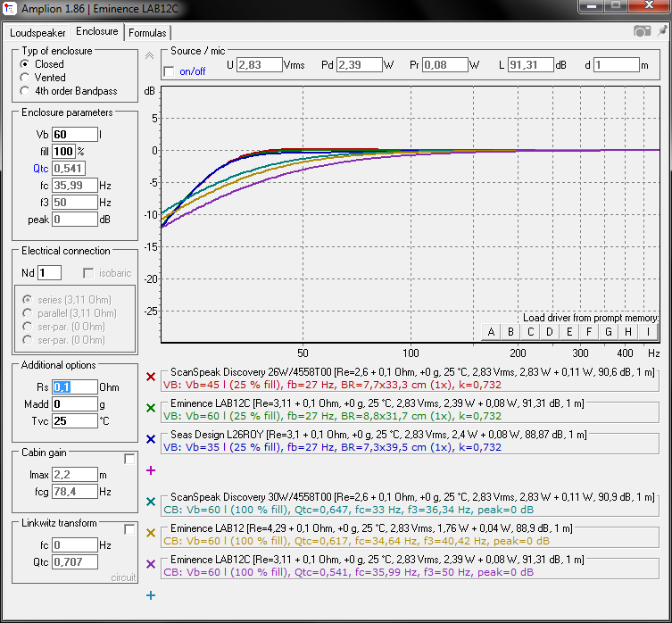The image size is (672, 623).
Task: Click the on/off link text
Action: click(x=193, y=71)
